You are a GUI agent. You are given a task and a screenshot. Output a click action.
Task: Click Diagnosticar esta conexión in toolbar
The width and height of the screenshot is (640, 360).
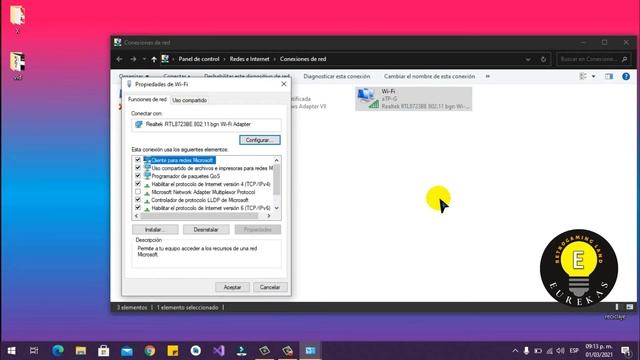[x=337, y=76]
